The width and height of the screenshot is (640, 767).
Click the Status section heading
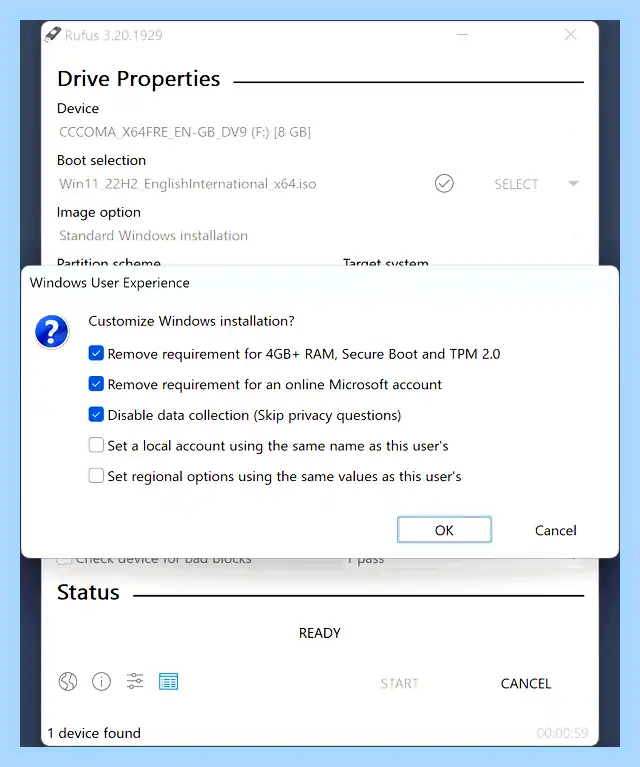click(x=88, y=592)
